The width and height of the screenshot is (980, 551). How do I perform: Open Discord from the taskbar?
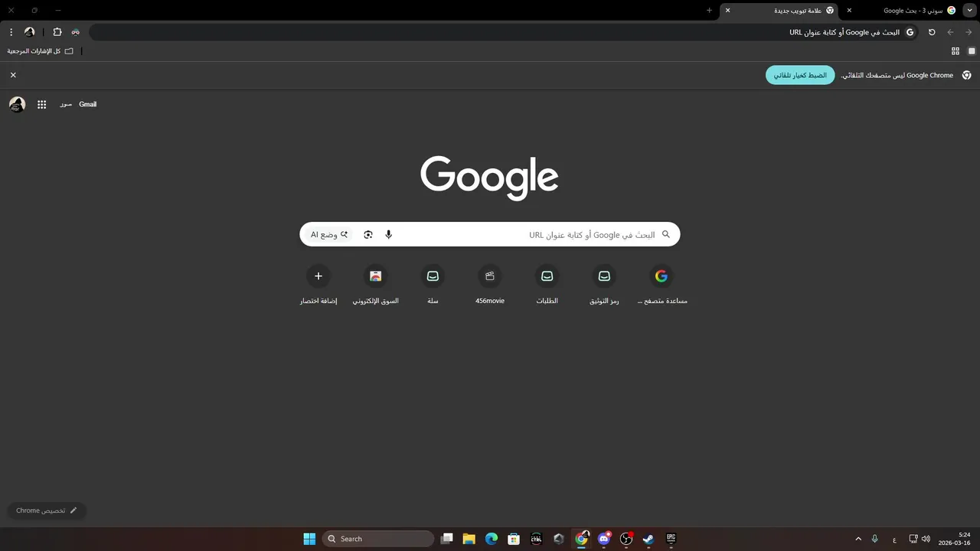pos(604,539)
